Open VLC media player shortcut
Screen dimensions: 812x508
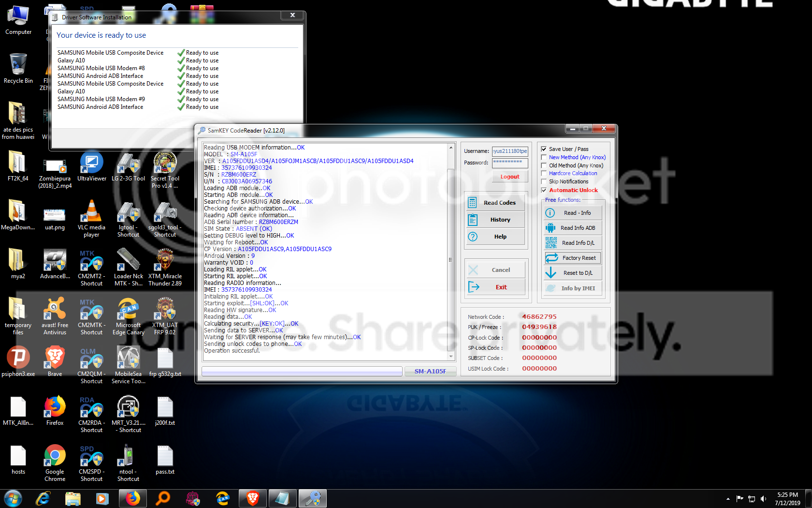coord(92,219)
